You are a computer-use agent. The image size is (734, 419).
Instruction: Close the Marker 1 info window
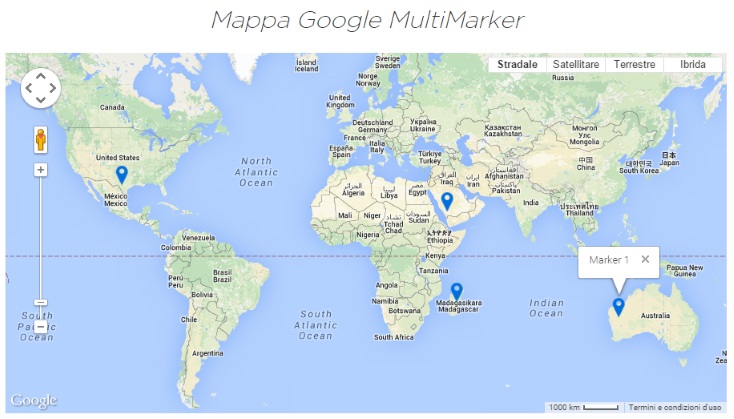pos(645,260)
